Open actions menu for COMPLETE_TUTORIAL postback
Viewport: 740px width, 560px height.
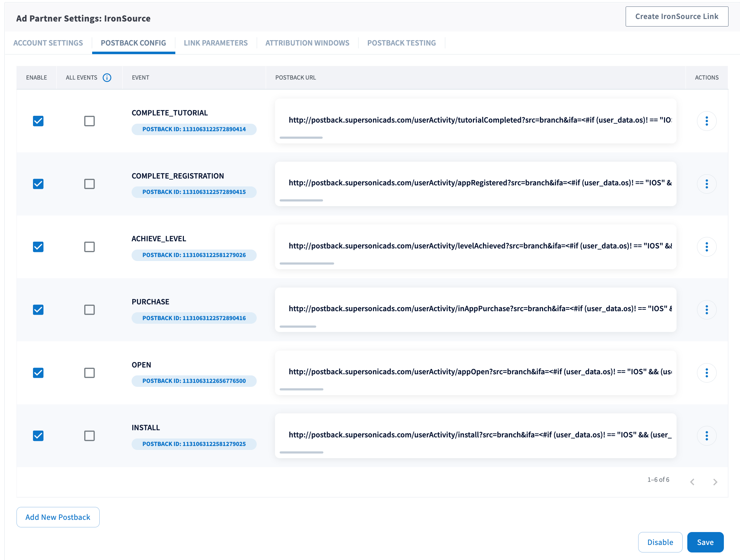[706, 121]
